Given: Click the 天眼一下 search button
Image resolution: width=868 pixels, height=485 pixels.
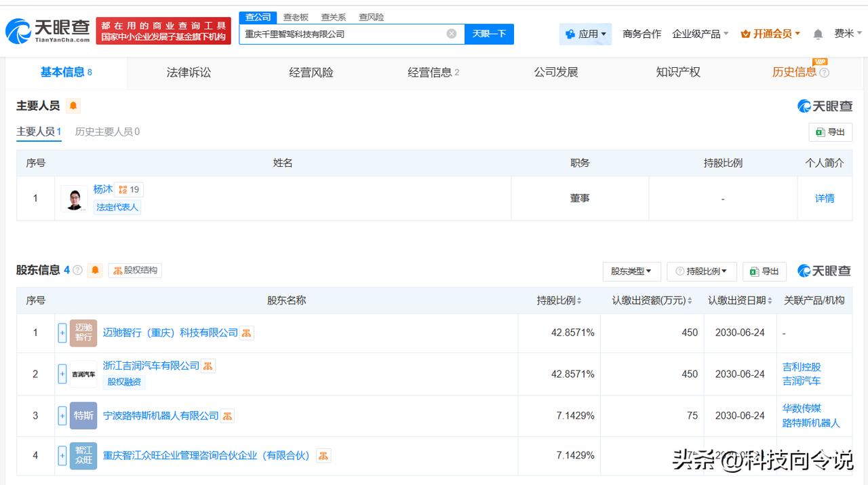Looking at the screenshot, I should (489, 34).
